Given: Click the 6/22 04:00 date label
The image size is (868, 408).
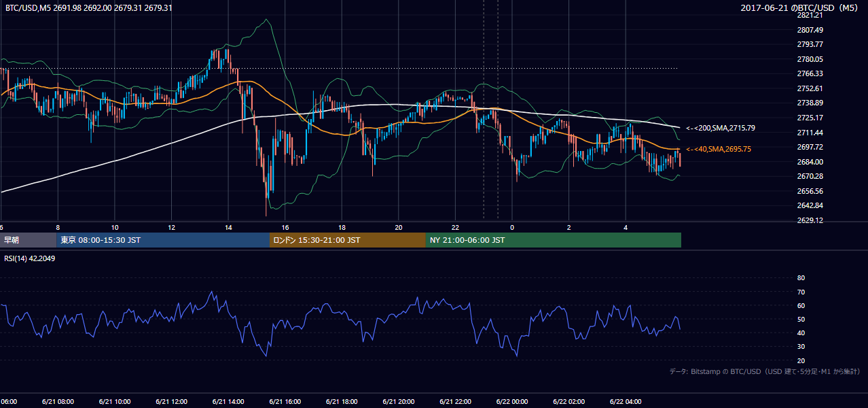Looking at the screenshot, I should coord(626,401).
